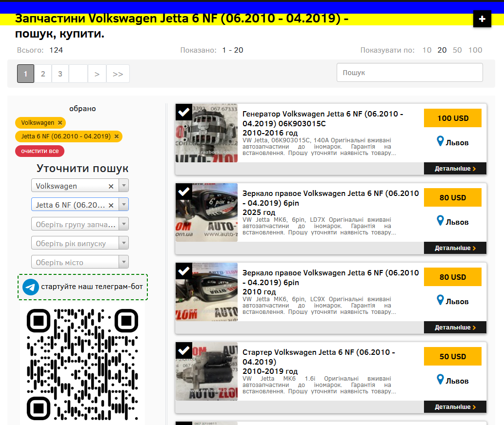Open Детальніше for the Генератор listing
Viewport: 504px width, 425px height.
(455, 169)
